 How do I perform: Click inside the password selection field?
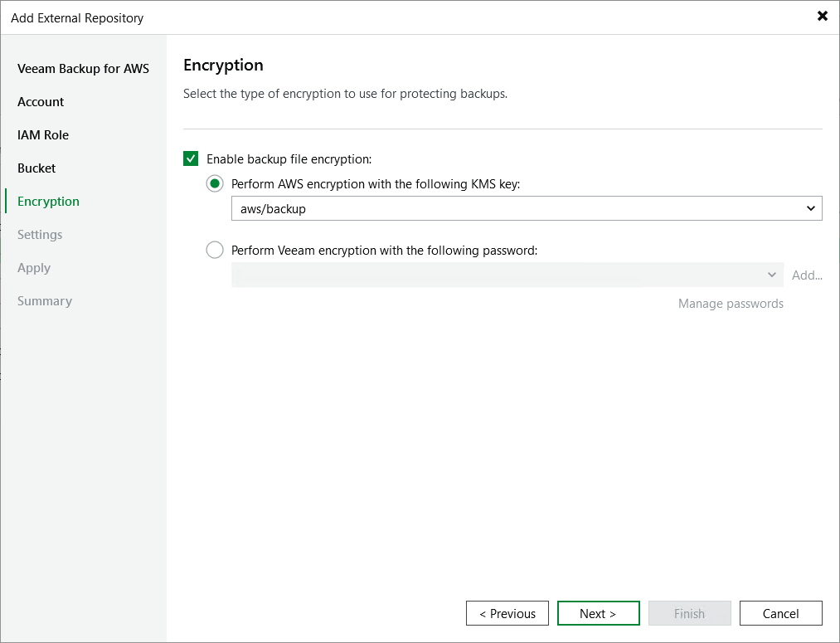pos(498,275)
